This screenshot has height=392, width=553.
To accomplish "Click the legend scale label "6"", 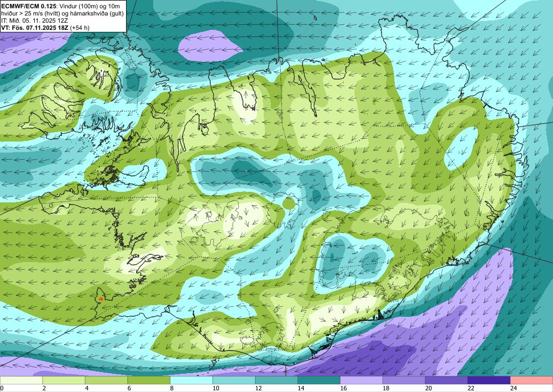I will (x=129, y=388).
